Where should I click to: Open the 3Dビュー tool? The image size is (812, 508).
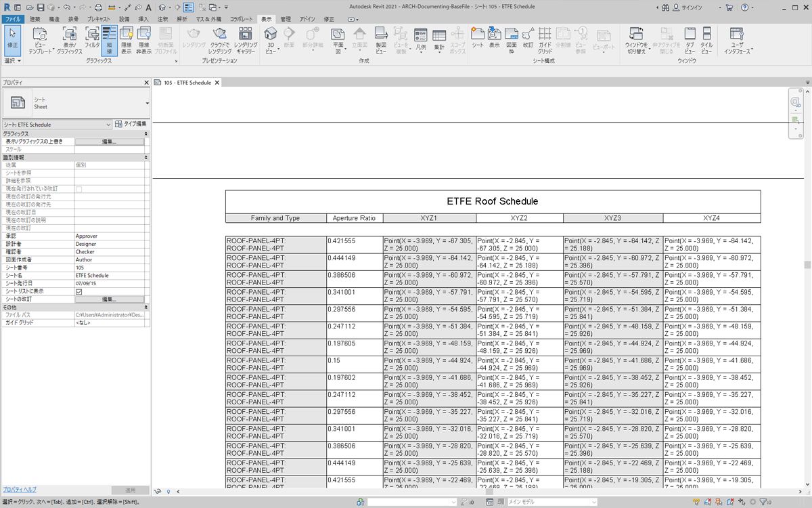coord(271,41)
